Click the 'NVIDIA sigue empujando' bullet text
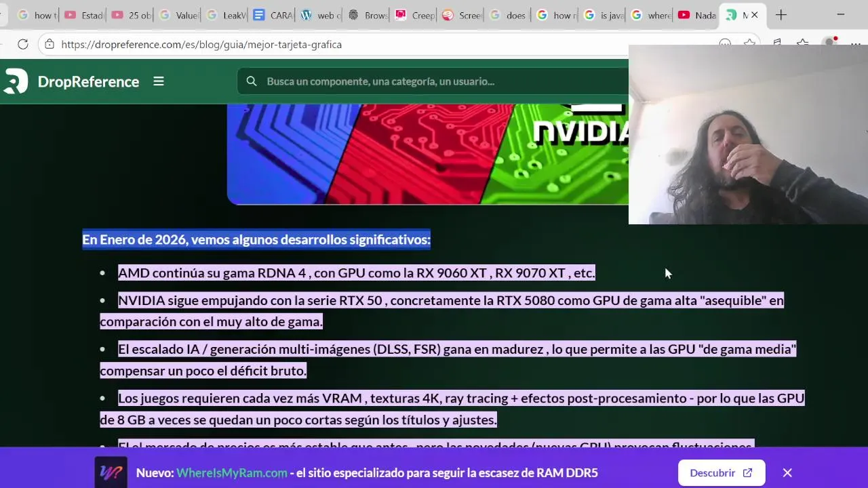Viewport: 868px width, 488px height. coord(442,311)
